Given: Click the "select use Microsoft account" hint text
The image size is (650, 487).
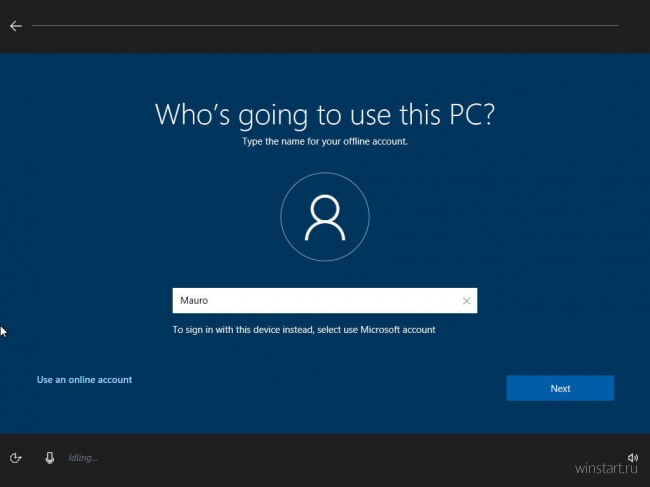Looking at the screenshot, I should 376,330.
